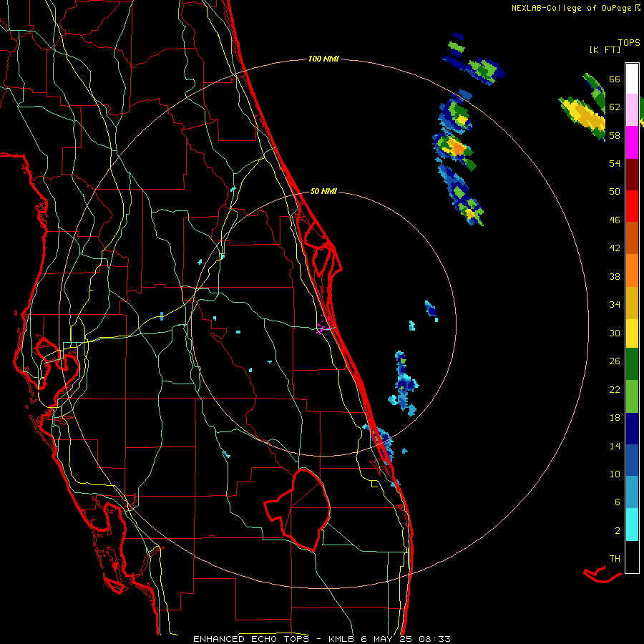Viewport: 644px width, 644px height.
Task: Click the dark red swatch between 54 and 50
Action: point(632,174)
